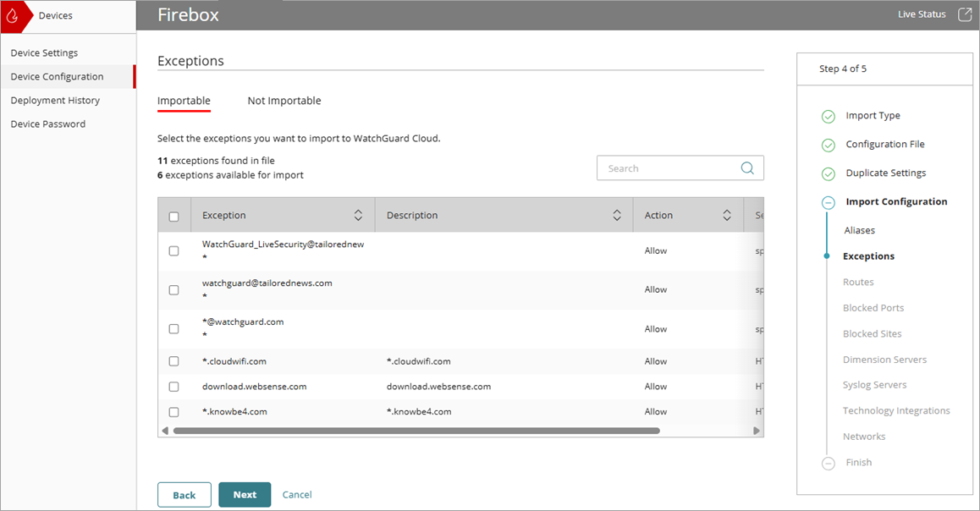This screenshot has width=980, height=511.
Task: Click Allow action in *.cloudwifi.com row
Action: pyautogui.click(x=656, y=362)
